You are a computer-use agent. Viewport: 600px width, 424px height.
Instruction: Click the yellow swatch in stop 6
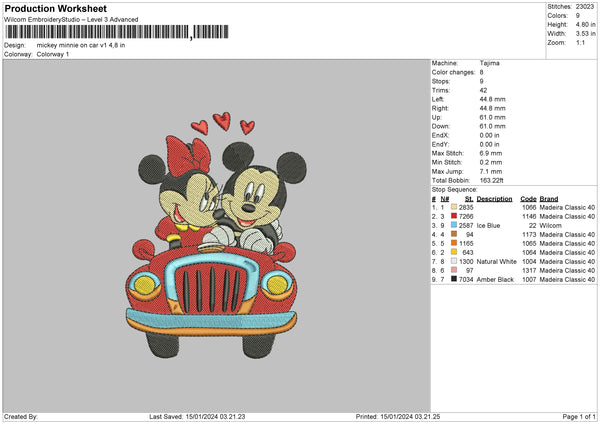coord(454,253)
